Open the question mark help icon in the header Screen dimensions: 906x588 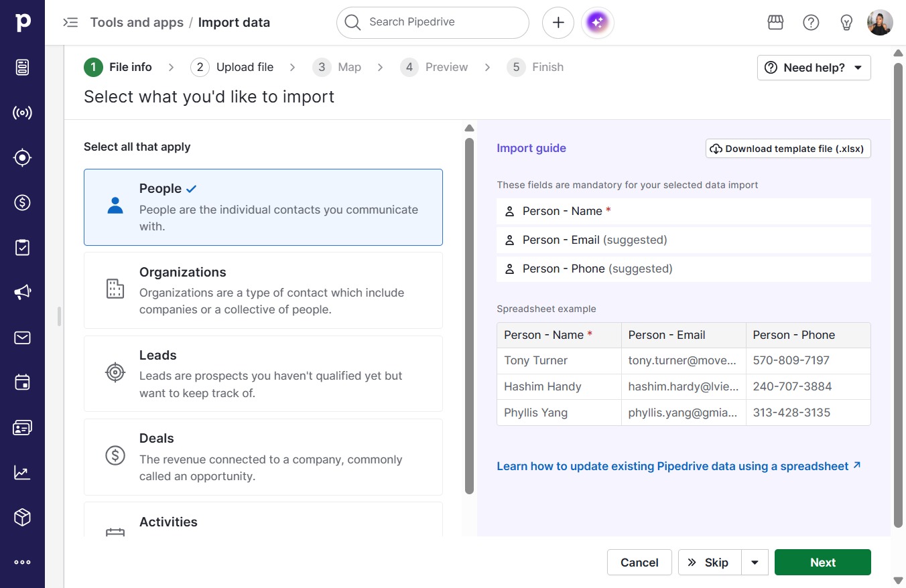[811, 23]
